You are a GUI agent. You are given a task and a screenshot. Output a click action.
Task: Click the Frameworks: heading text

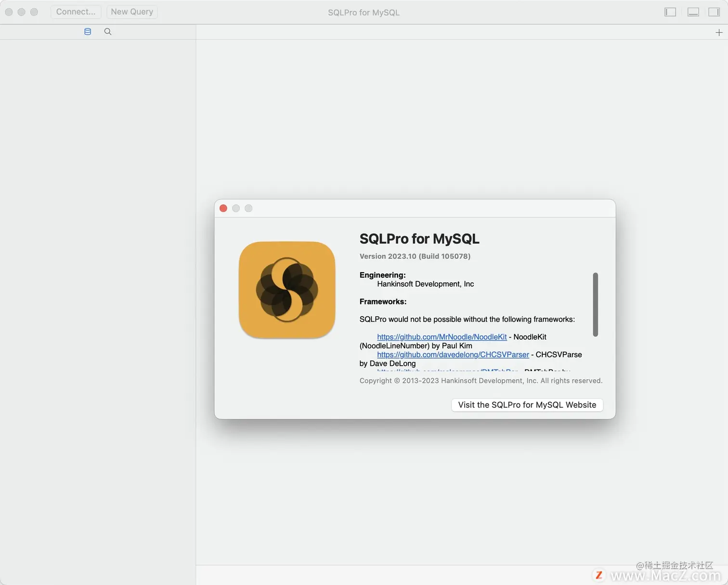pyautogui.click(x=383, y=302)
